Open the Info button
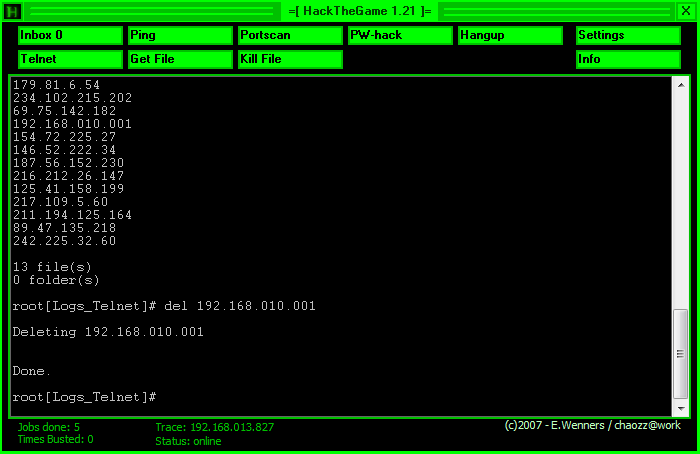700x454 pixels. point(629,59)
